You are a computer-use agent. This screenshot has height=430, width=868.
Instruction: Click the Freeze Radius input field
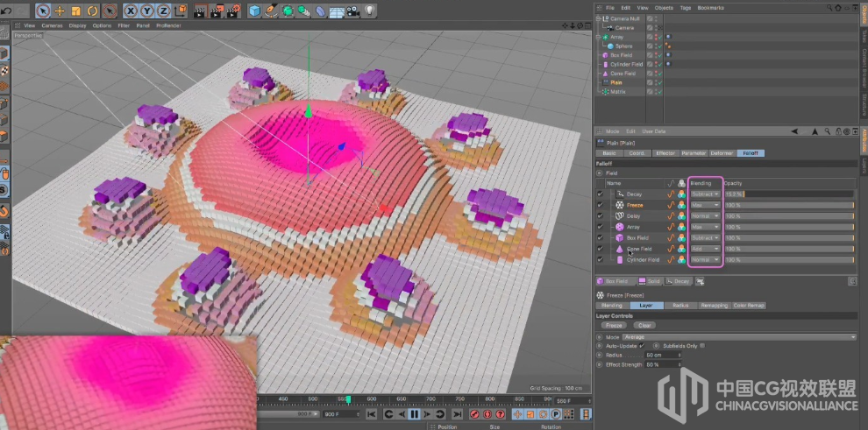tap(663, 355)
